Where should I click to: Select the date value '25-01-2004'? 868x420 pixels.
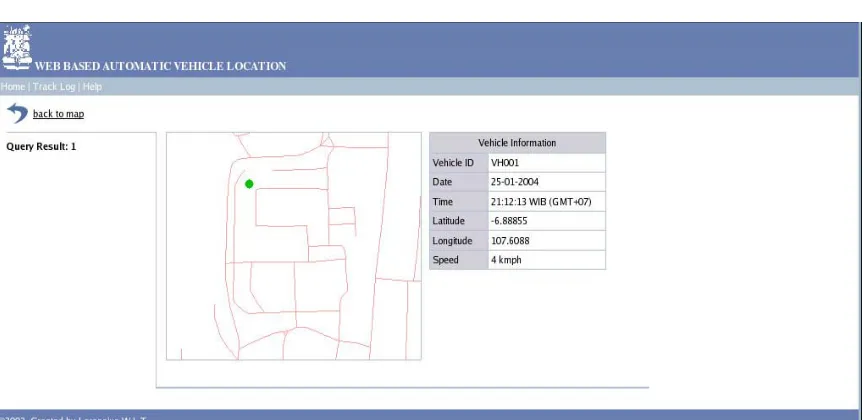[x=515, y=182]
